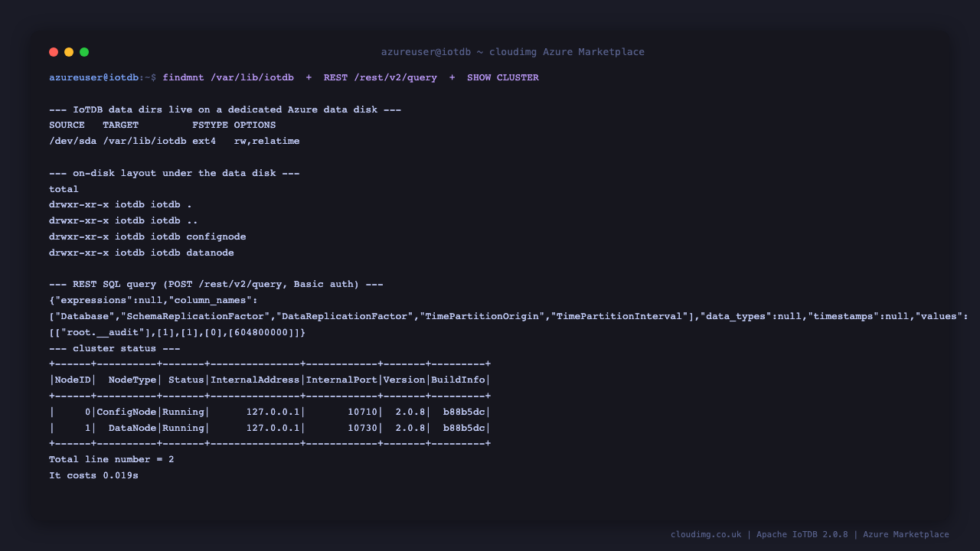Click the 'SOURCE TARGET FSTYPE OPTIONS' header line
The image size is (980, 551).
coord(162,125)
